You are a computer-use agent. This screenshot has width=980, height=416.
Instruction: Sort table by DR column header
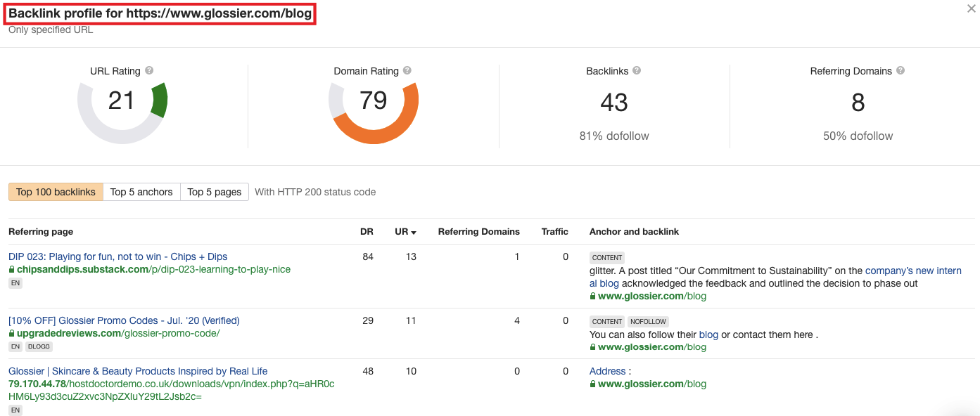(x=367, y=232)
